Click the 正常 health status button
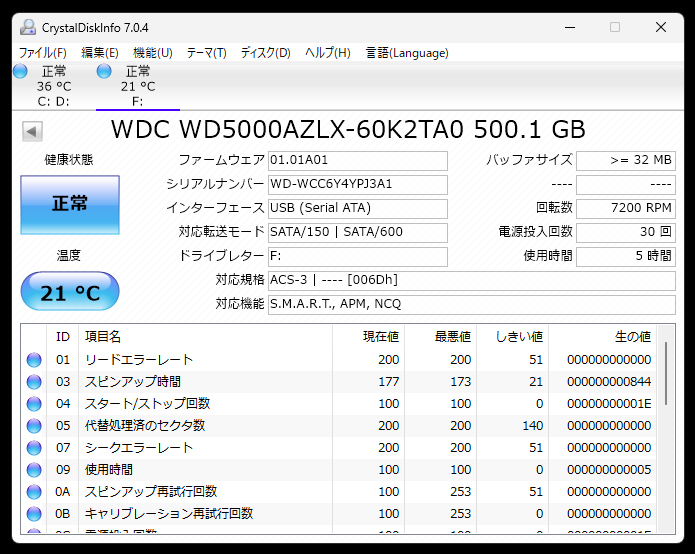Screen dimensions: 695x554 [70, 204]
